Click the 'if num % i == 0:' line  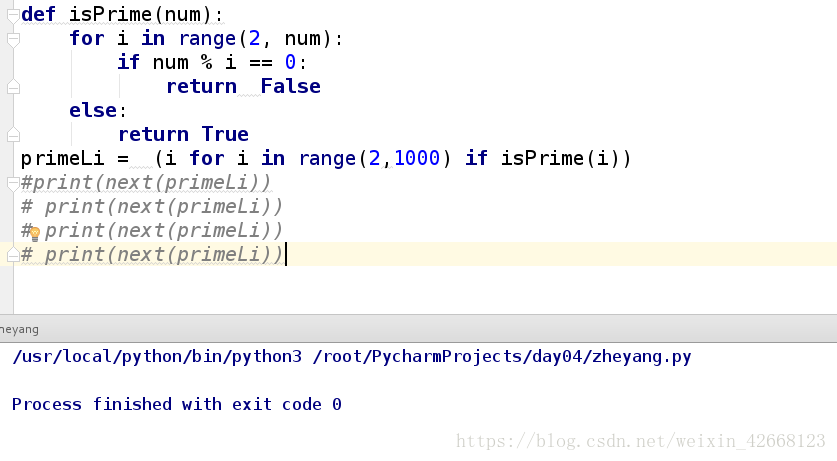[x=212, y=62]
